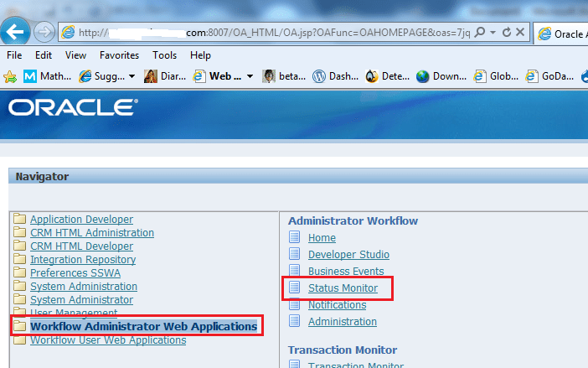Viewport: 588px width, 368px height.
Task: Click folder icon beside Workflow User Web Applications
Action: pos(19,339)
